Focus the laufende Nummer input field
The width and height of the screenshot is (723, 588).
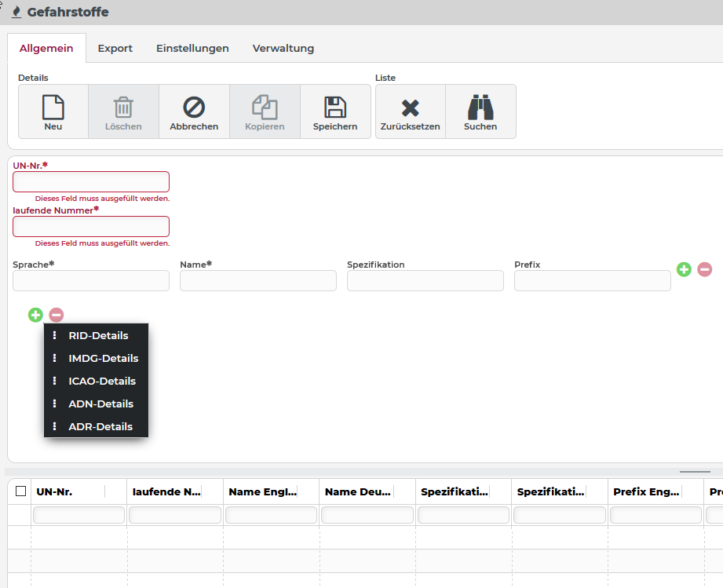[91, 227]
